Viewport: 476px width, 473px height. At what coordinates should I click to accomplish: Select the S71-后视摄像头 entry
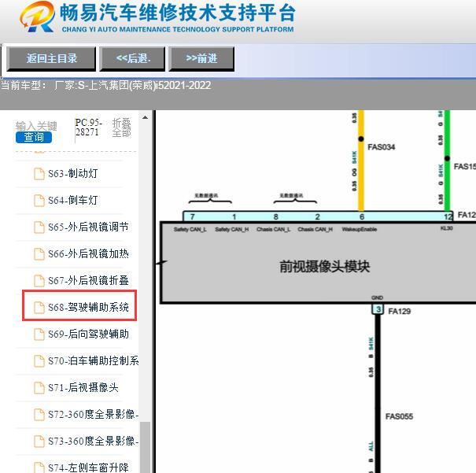83,387
